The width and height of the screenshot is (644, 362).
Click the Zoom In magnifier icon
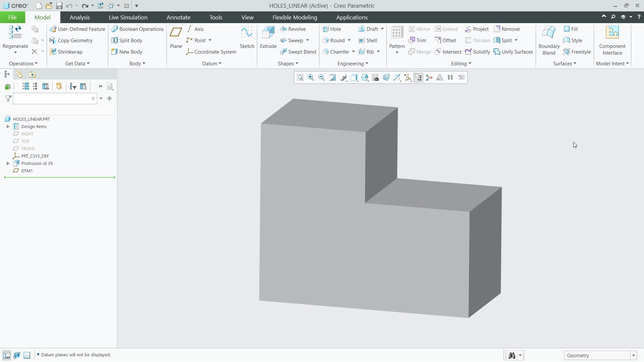pyautogui.click(x=311, y=77)
